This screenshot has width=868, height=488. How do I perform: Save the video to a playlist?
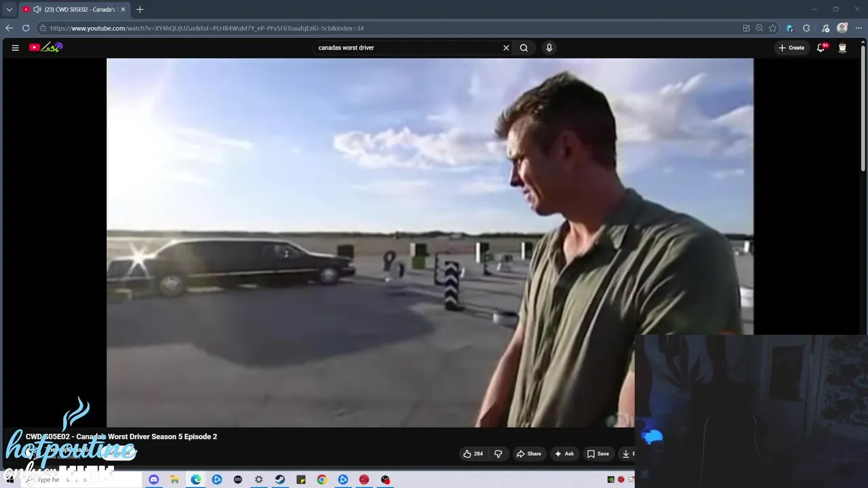tap(598, 453)
